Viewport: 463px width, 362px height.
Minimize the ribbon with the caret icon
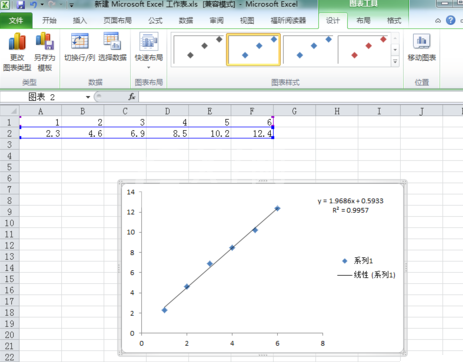pyautogui.click(x=438, y=21)
